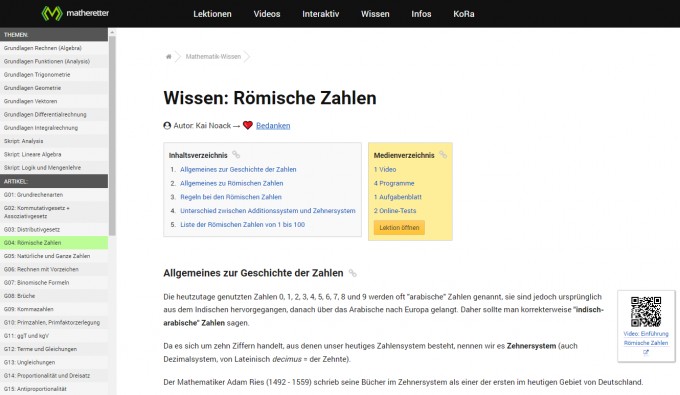Open the KoRa menu item
Image resolution: width=680 pixels, height=395 pixels.
(464, 14)
